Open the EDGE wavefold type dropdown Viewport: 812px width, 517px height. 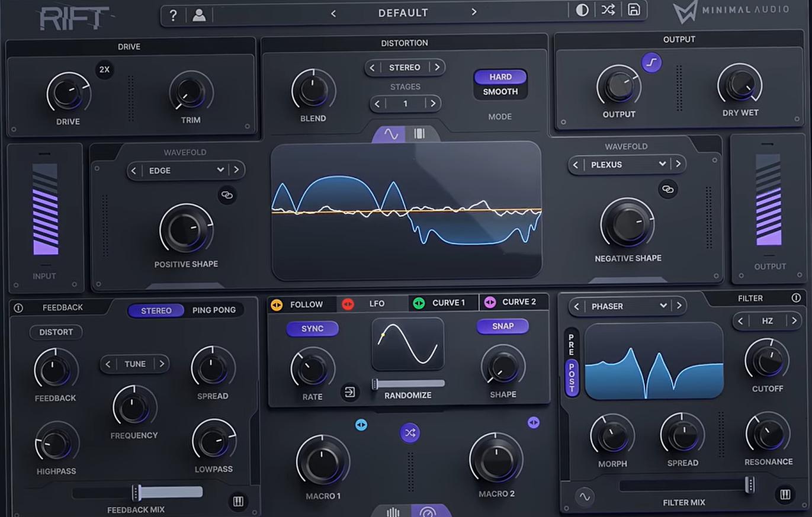click(185, 171)
